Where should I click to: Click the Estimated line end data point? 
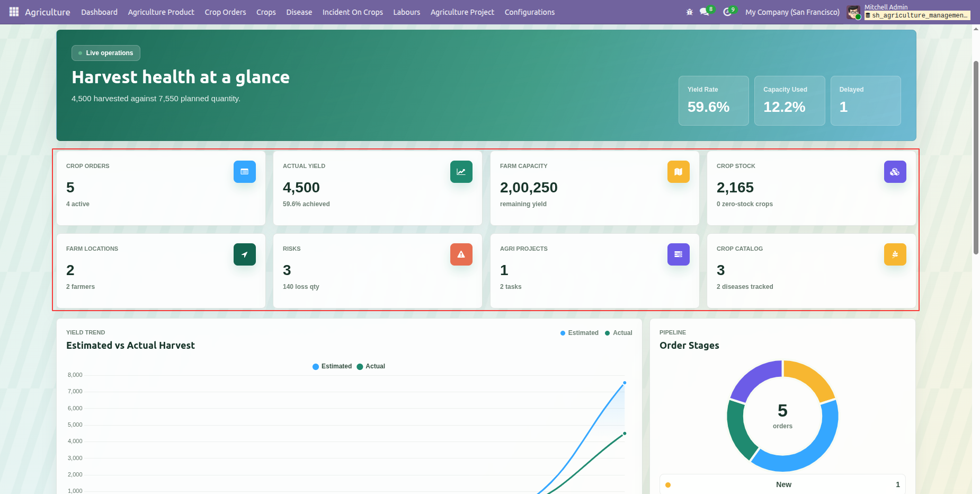coord(625,383)
